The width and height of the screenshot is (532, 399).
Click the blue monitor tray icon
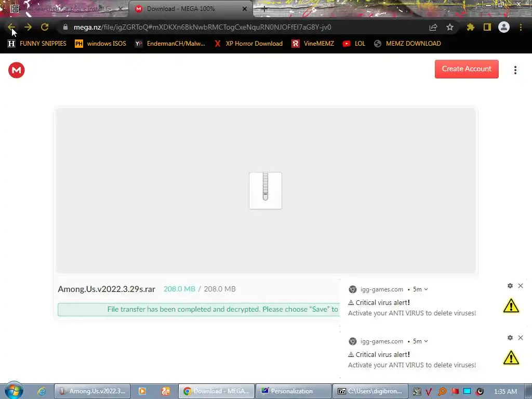[x=467, y=392]
